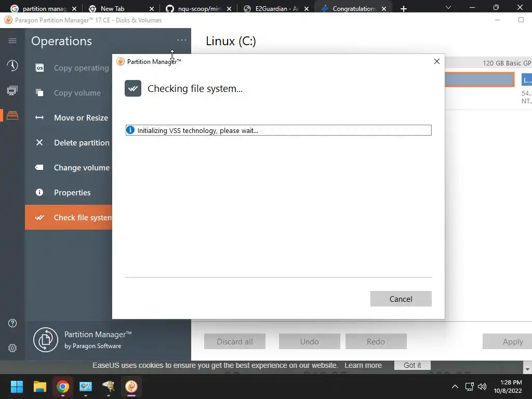Open the settings gear icon

pyautogui.click(x=12, y=348)
